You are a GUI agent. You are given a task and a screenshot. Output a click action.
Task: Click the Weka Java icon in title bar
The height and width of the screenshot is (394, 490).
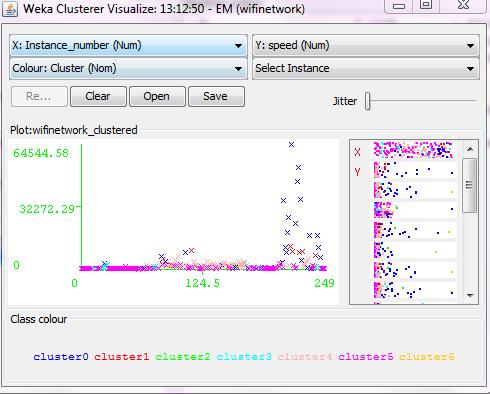click(x=10, y=9)
